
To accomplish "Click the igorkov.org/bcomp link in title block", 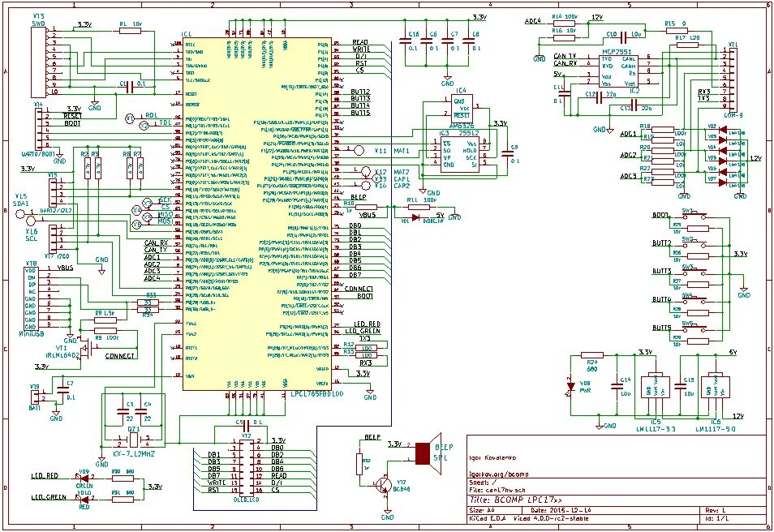I will pos(498,474).
